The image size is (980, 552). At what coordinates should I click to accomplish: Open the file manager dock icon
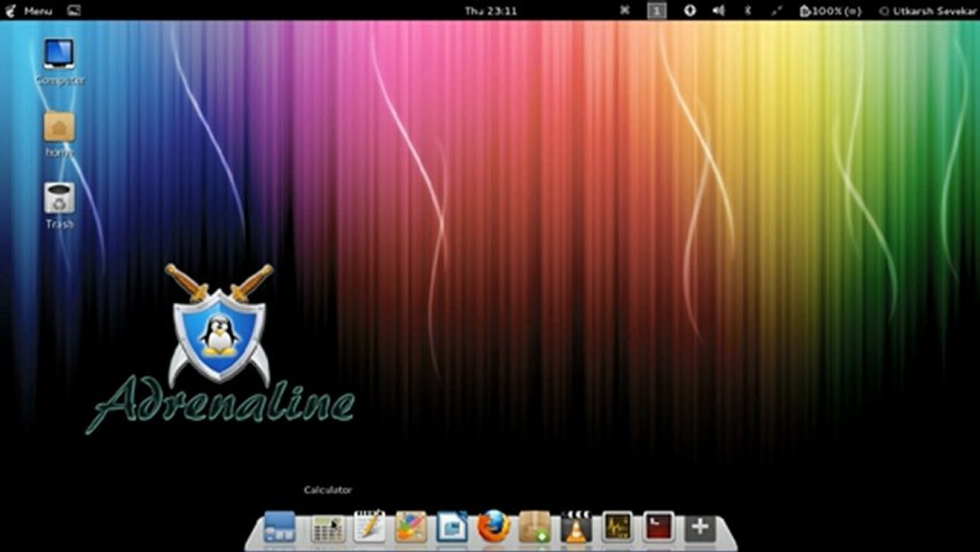(280, 527)
